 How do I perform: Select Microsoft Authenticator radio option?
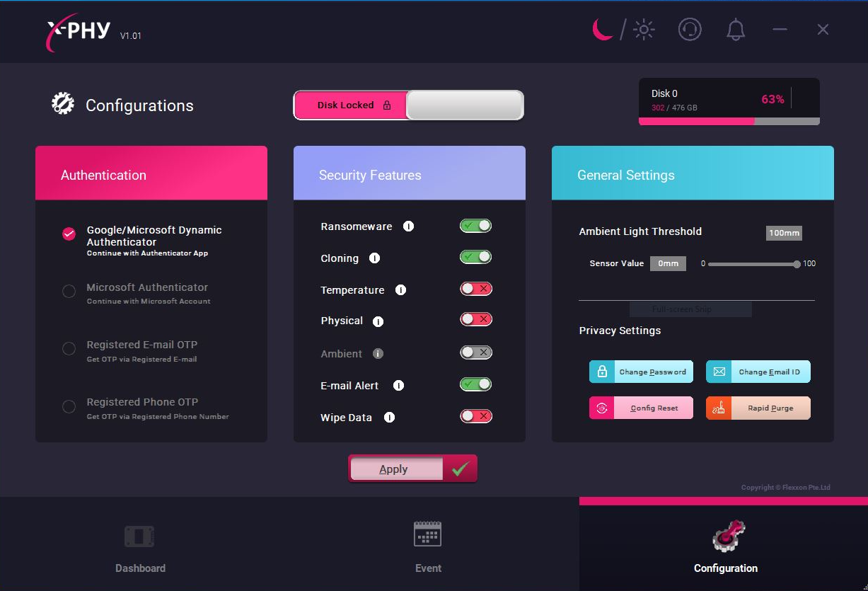pos(69,292)
